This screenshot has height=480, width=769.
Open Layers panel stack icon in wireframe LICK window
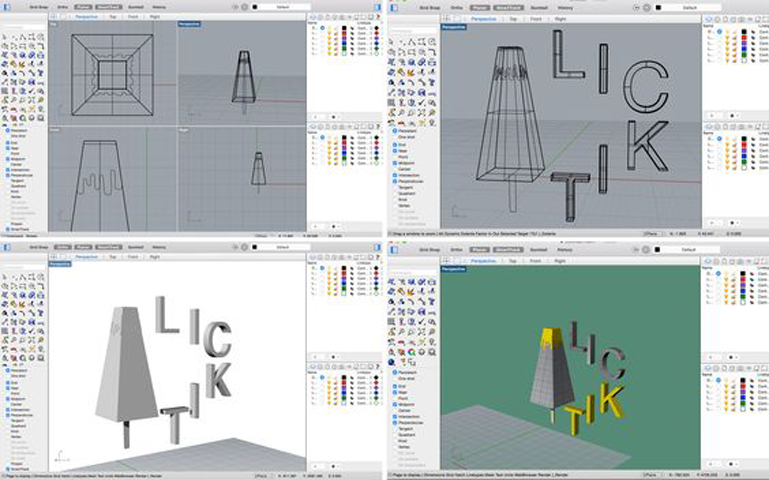(708, 19)
